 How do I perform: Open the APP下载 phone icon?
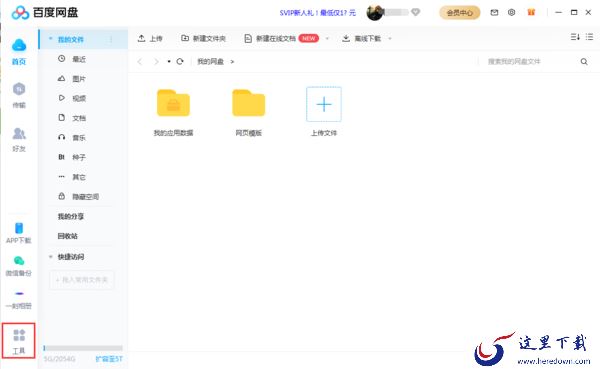19,233
